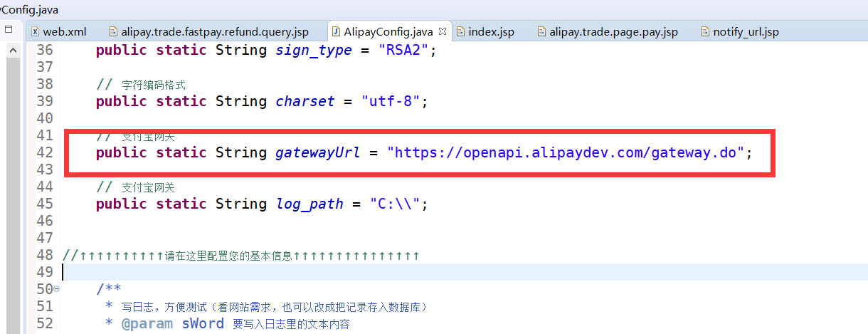Viewport: 868px width, 334px height.
Task: Click the notify_url.jsp file icon
Action: click(706, 31)
